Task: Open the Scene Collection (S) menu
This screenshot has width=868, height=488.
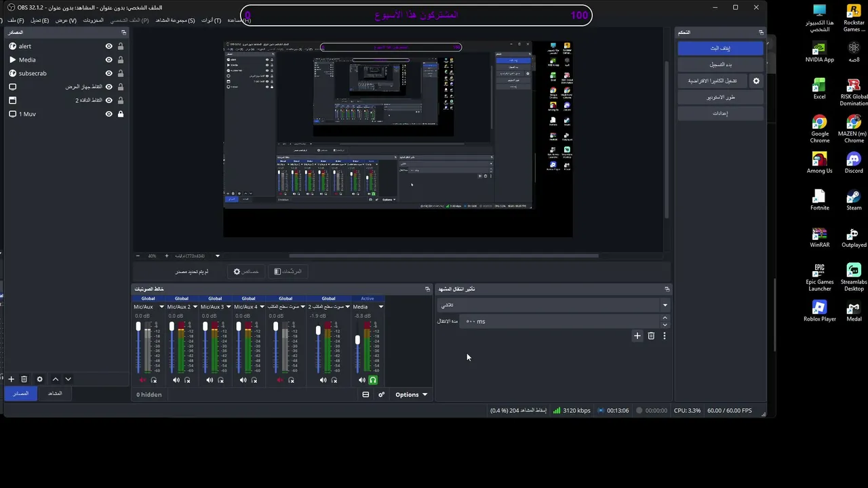Action: pyautogui.click(x=175, y=20)
